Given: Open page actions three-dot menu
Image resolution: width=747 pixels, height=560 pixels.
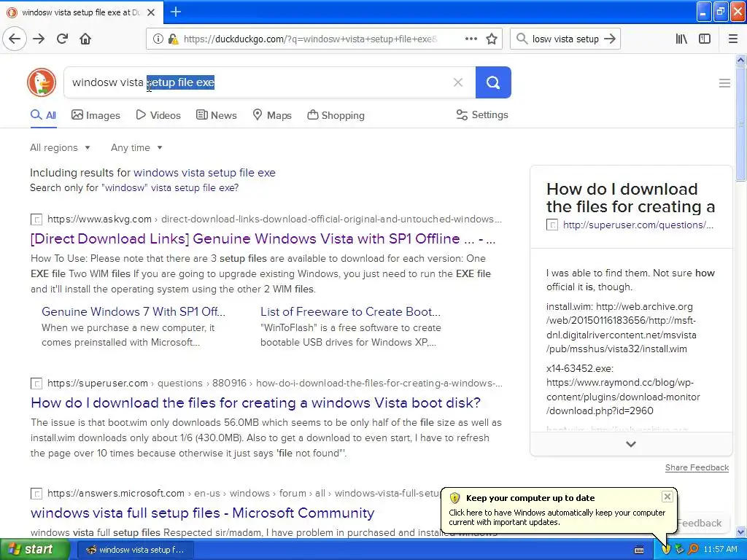Looking at the screenshot, I should pyautogui.click(x=471, y=39).
